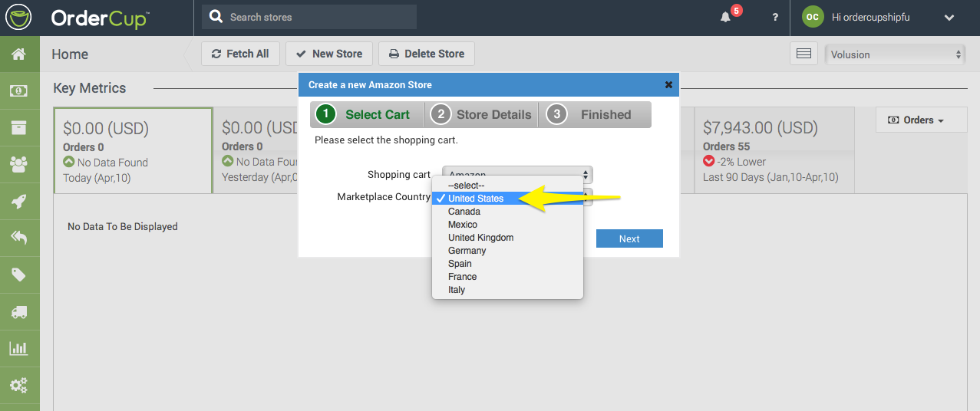This screenshot has height=411, width=980.
Task: Click the No Data To Be Displayed text
Action: [123, 227]
